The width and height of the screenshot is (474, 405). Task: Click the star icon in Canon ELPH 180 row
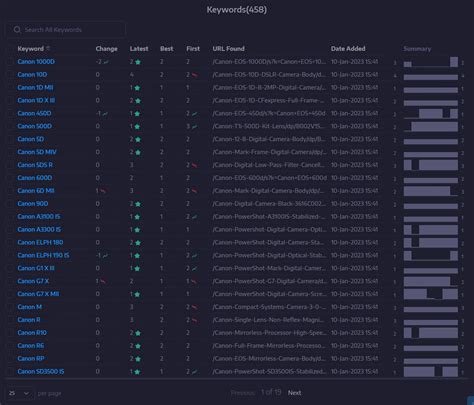coord(138,243)
